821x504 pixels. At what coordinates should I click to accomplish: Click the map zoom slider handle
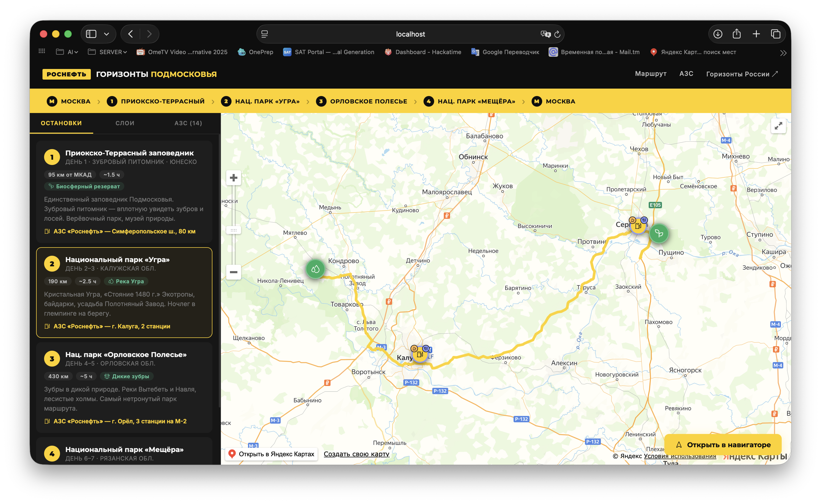click(x=233, y=230)
